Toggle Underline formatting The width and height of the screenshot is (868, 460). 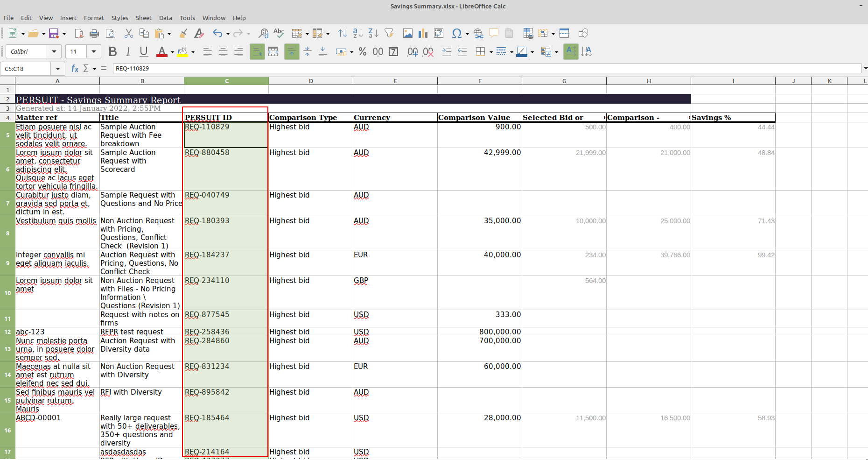144,52
